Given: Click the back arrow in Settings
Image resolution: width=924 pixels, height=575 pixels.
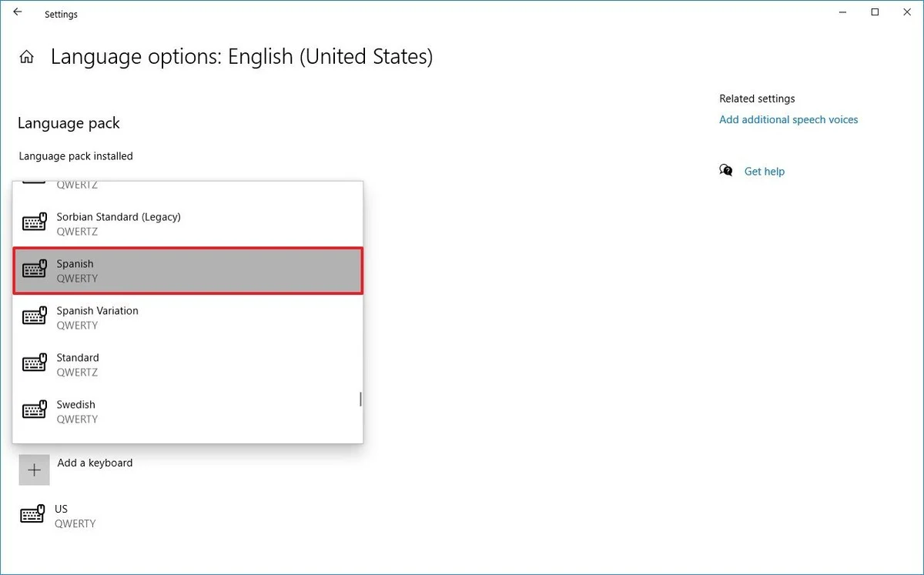Looking at the screenshot, I should (18, 13).
